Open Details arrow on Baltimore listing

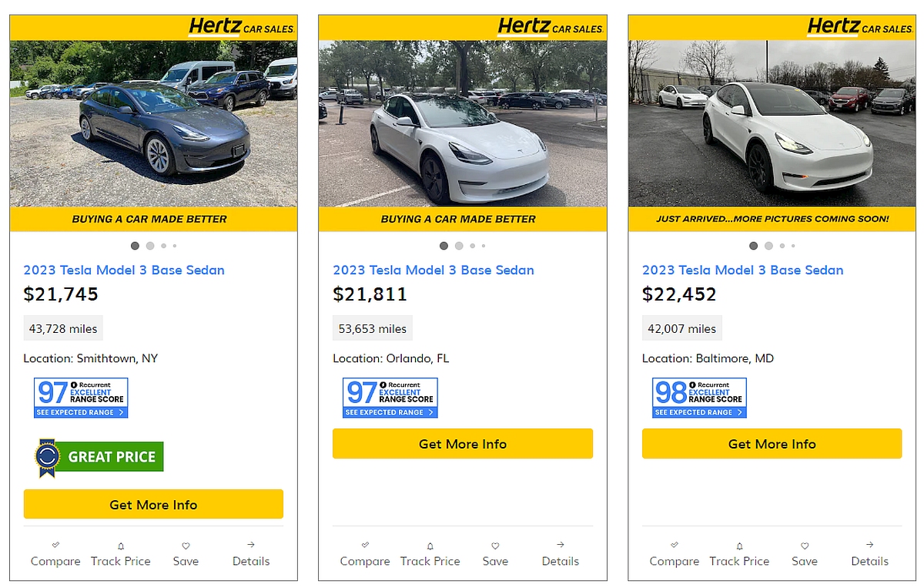(870, 545)
